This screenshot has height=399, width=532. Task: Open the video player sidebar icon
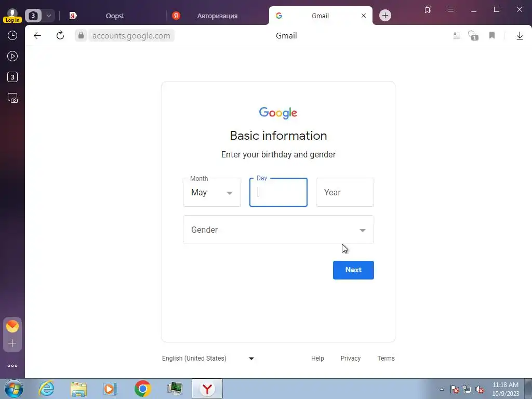click(x=12, y=56)
